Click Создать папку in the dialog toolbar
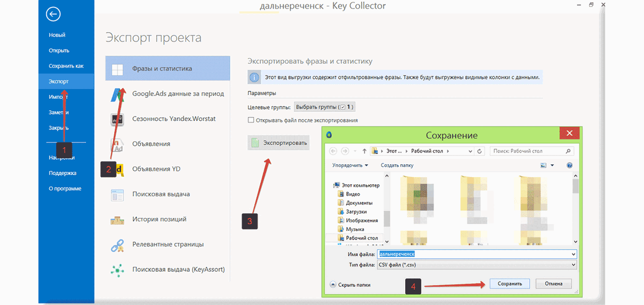644x305 pixels. click(x=397, y=165)
